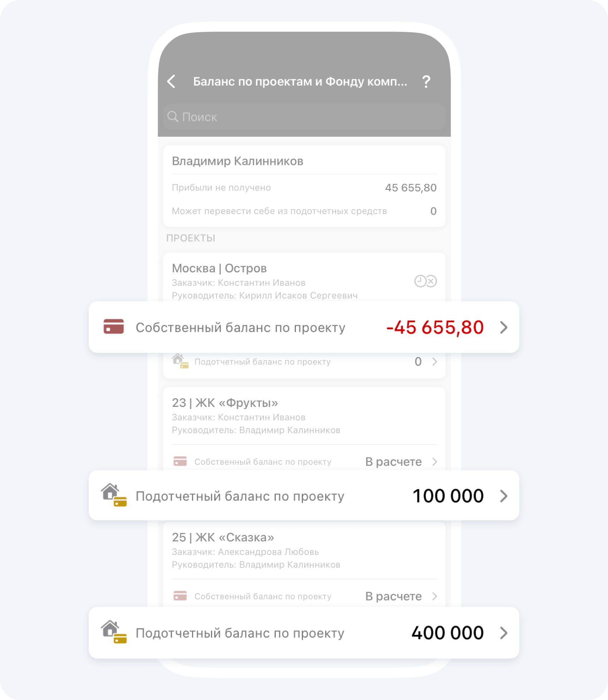Tap the red card icon beside -45 655,80
This screenshot has width=608, height=700.
click(114, 327)
